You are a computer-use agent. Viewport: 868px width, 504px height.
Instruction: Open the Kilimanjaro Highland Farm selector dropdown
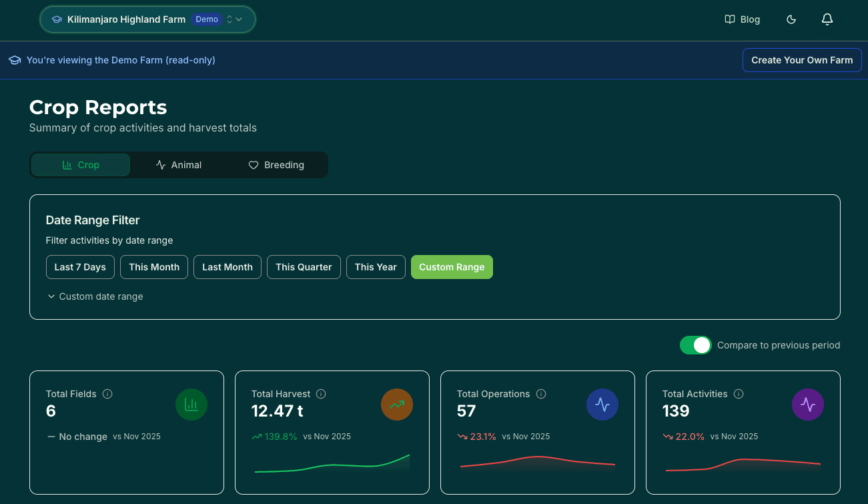(147, 19)
